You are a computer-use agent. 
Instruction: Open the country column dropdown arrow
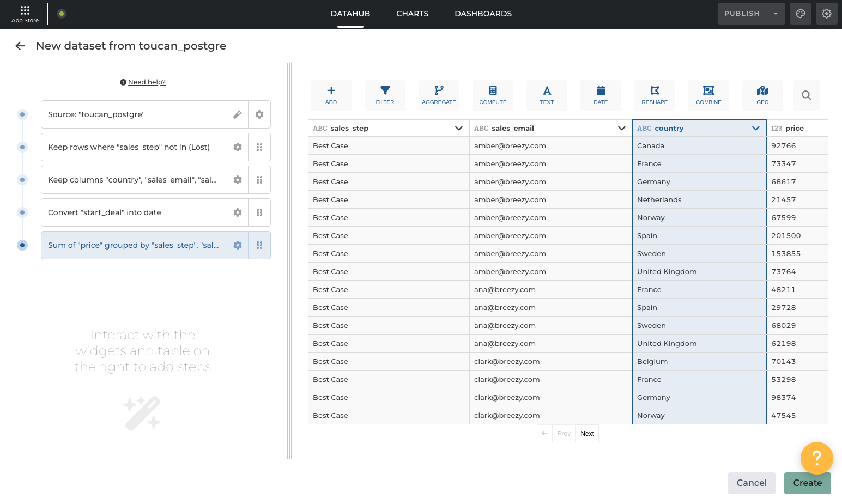[755, 129]
